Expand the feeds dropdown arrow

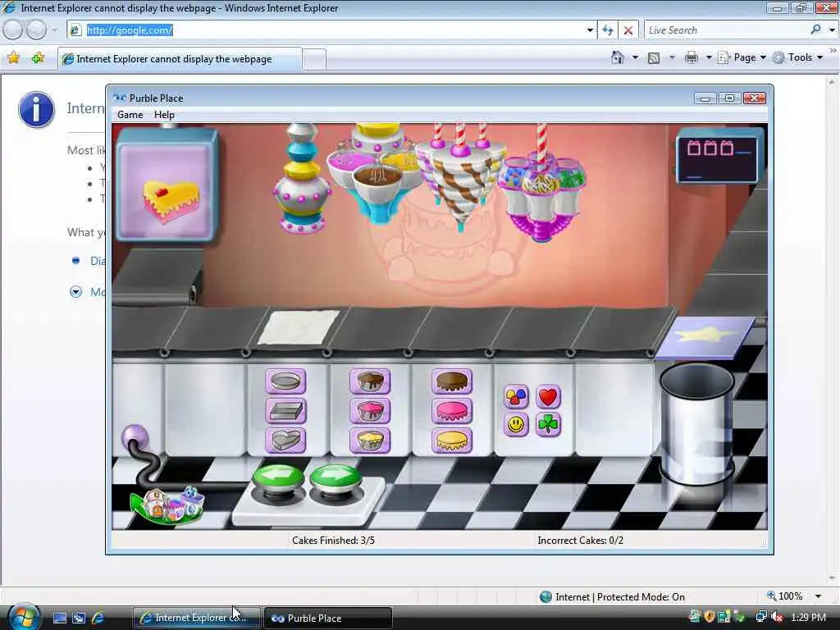coord(672,57)
